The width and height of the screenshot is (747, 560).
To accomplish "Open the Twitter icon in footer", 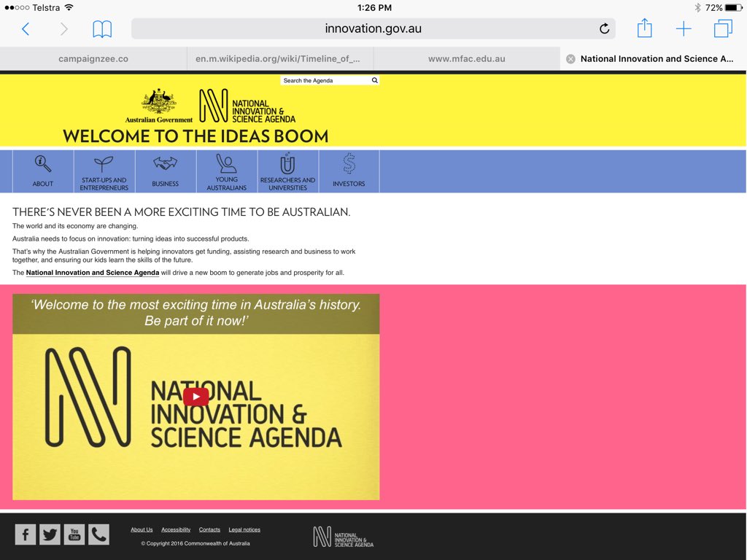I will point(50,534).
